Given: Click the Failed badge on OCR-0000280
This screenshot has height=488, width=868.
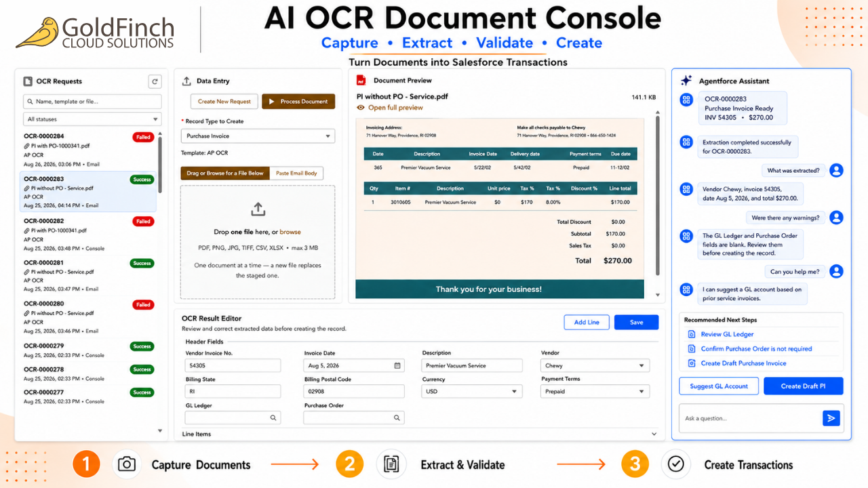Looking at the screenshot, I should tap(143, 304).
